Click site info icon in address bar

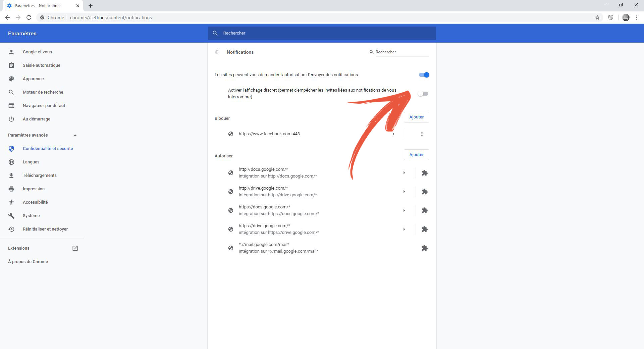[42, 17]
